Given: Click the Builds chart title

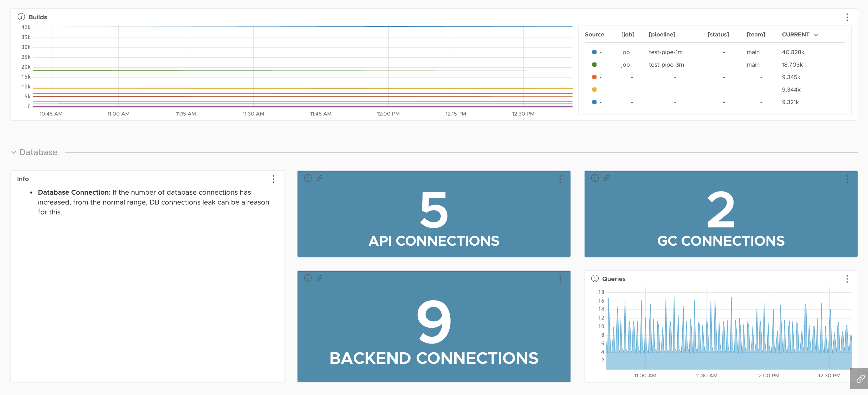Looking at the screenshot, I should coord(38,17).
